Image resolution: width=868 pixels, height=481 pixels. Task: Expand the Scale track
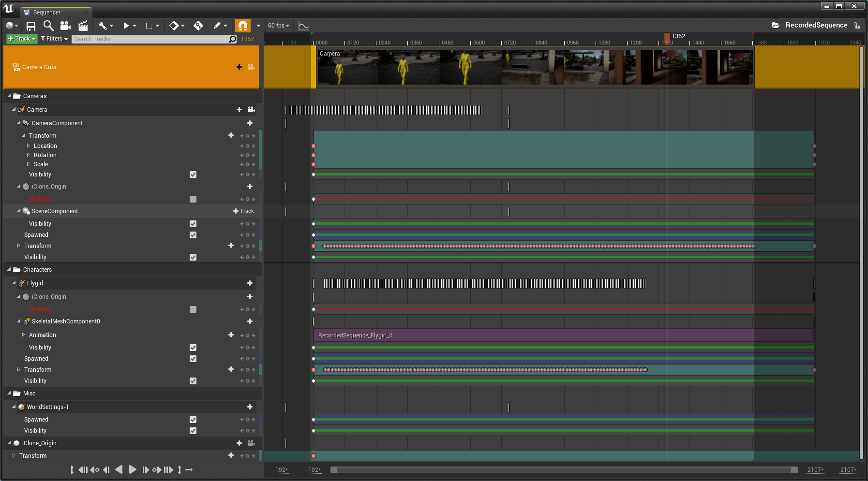pyautogui.click(x=29, y=164)
